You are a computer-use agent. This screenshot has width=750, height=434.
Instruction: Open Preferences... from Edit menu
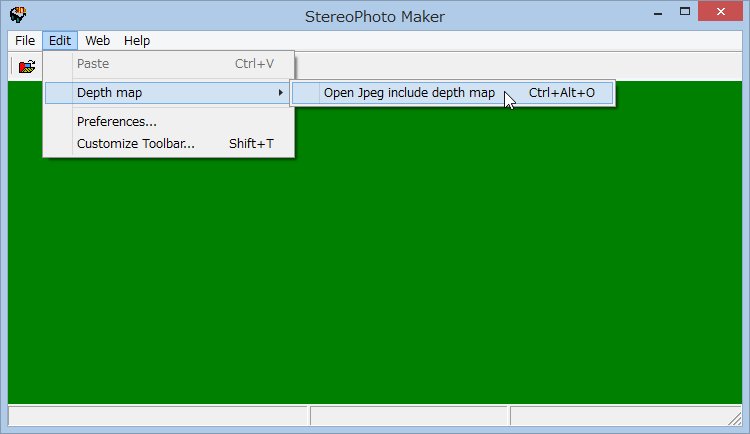tap(116, 122)
